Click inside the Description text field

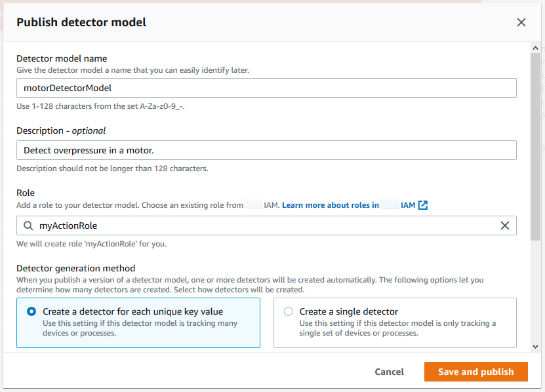pyautogui.click(x=266, y=150)
